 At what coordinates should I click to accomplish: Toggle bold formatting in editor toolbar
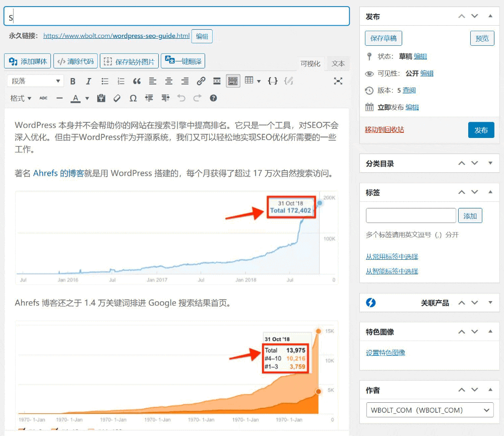(73, 81)
